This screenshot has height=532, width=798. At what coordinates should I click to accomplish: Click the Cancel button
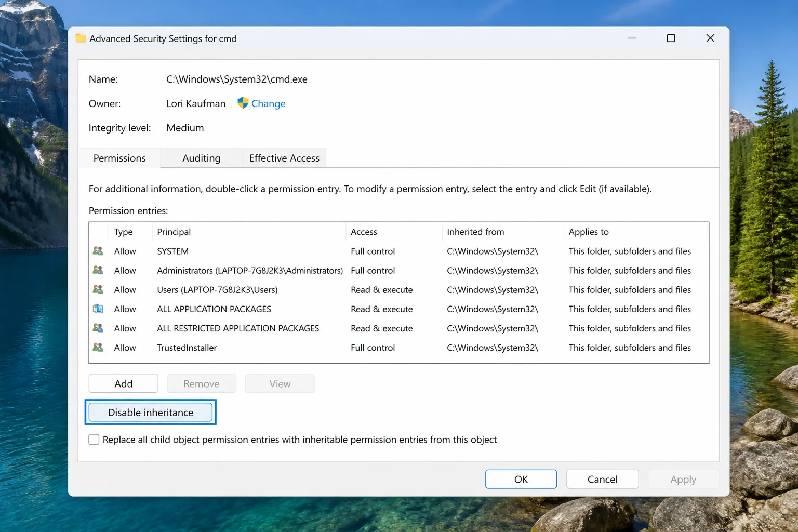pos(603,479)
